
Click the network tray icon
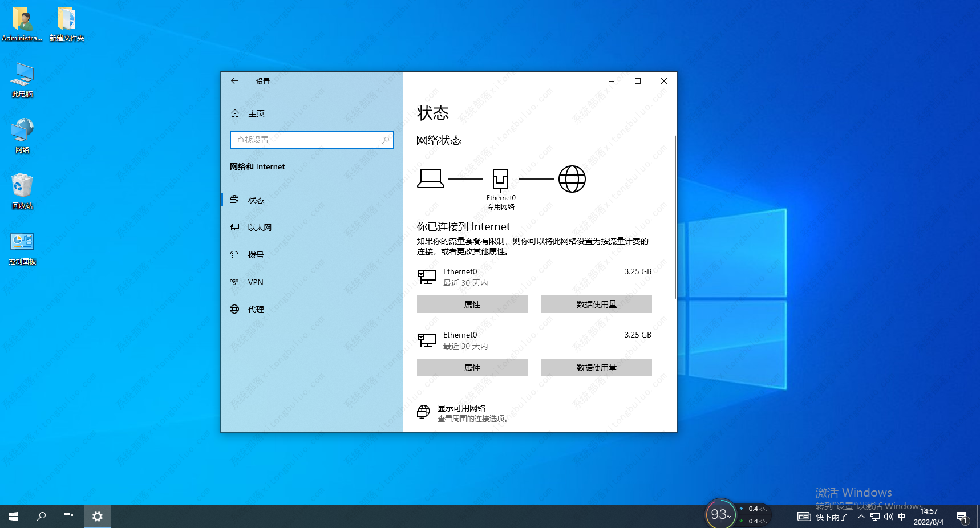(875, 517)
